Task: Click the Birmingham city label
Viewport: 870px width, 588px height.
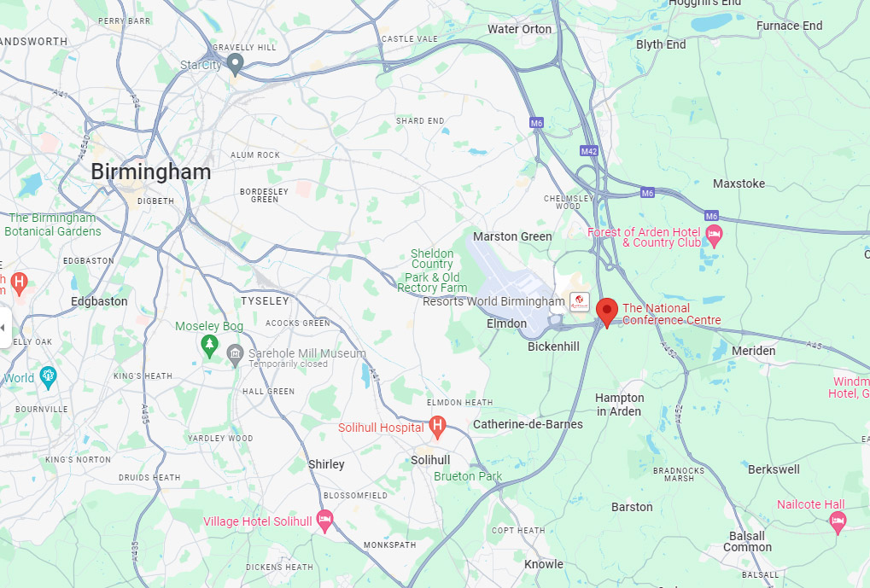Action: tap(151, 172)
